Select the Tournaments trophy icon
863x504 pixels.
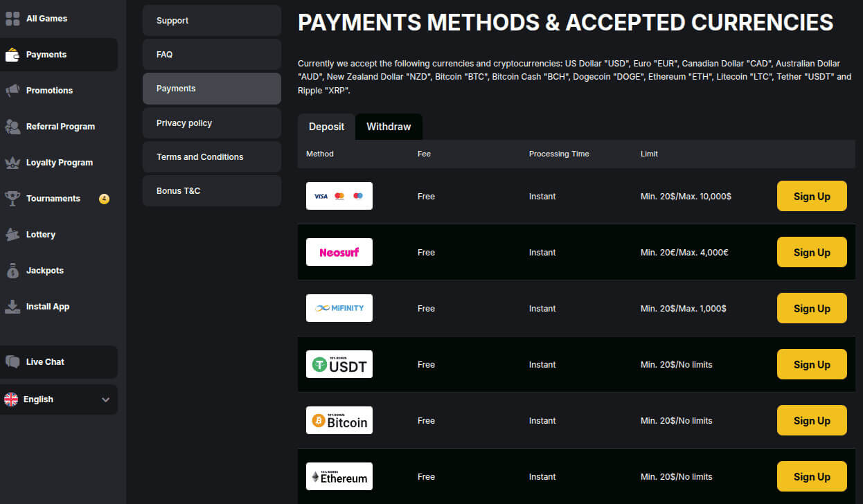point(12,198)
